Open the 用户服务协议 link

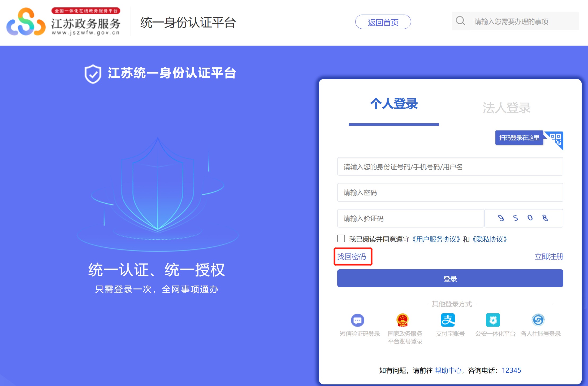coord(436,239)
